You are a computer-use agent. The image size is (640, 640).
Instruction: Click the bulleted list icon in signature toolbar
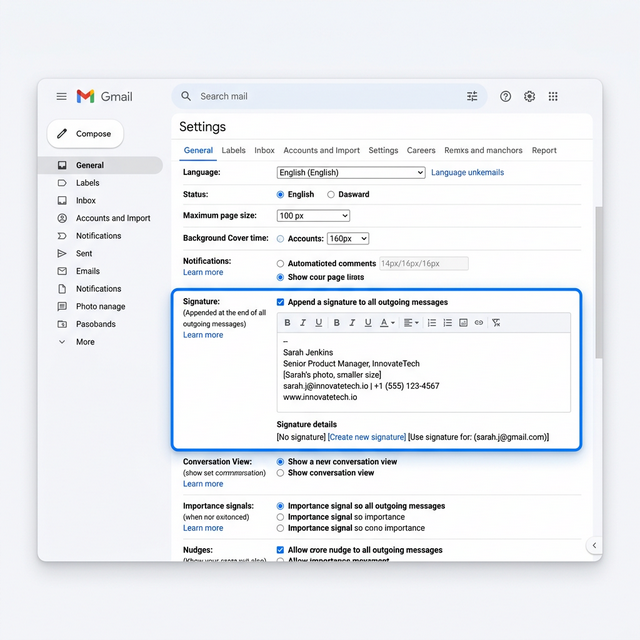click(x=447, y=323)
